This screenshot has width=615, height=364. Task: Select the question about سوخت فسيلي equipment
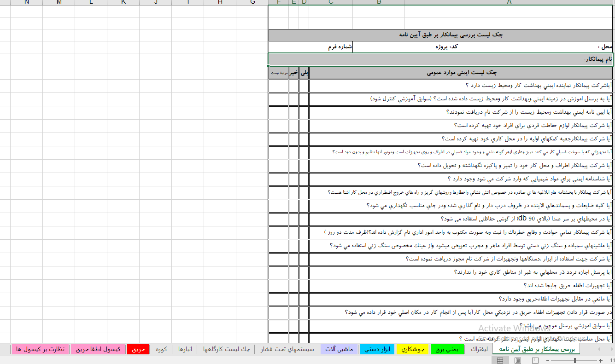coord(461,152)
